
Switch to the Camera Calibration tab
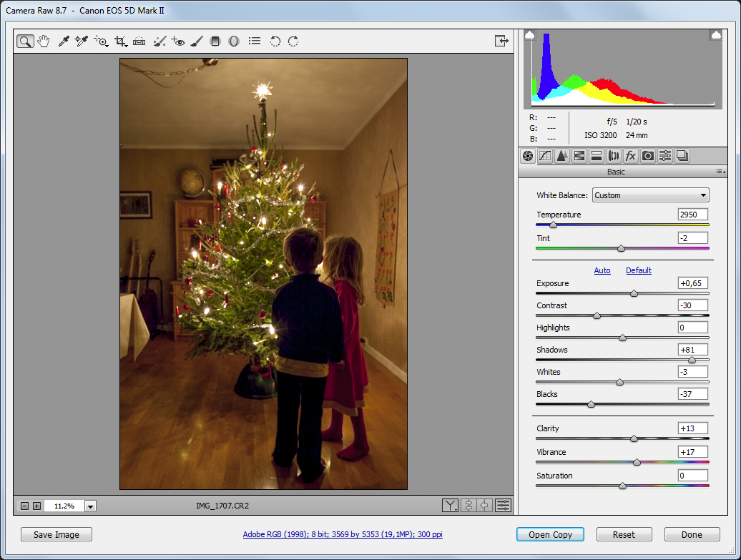pos(648,156)
